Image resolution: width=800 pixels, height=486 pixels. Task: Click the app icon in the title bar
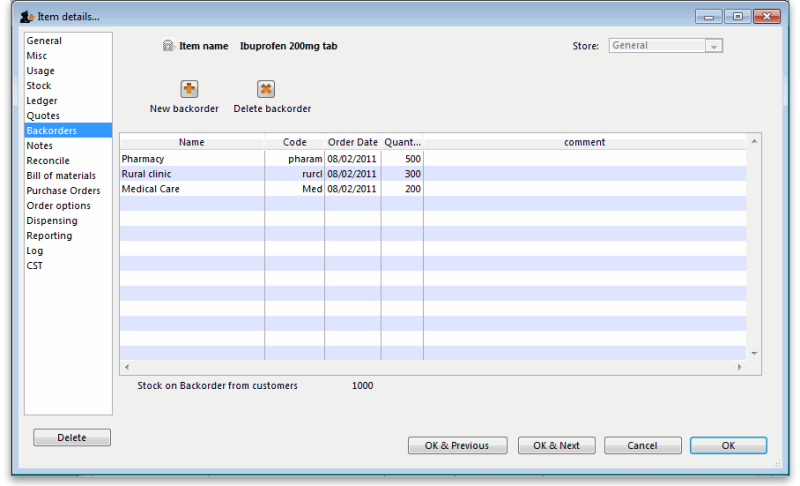coord(27,17)
